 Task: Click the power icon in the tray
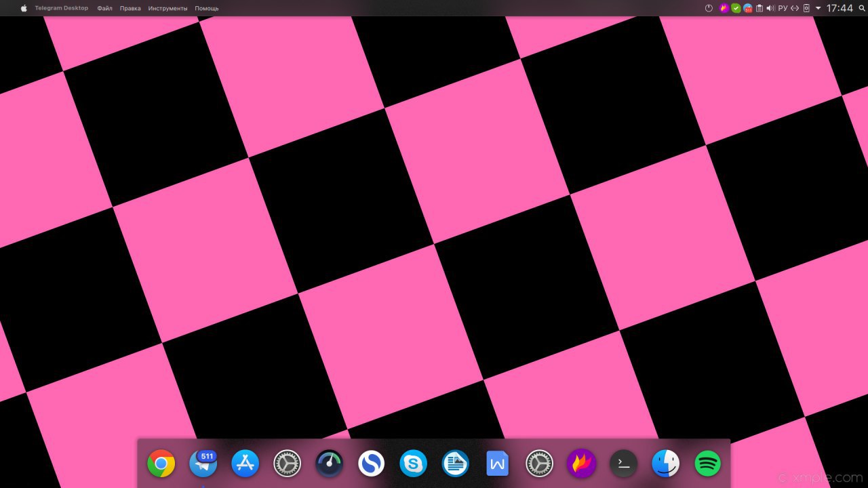tap(709, 8)
